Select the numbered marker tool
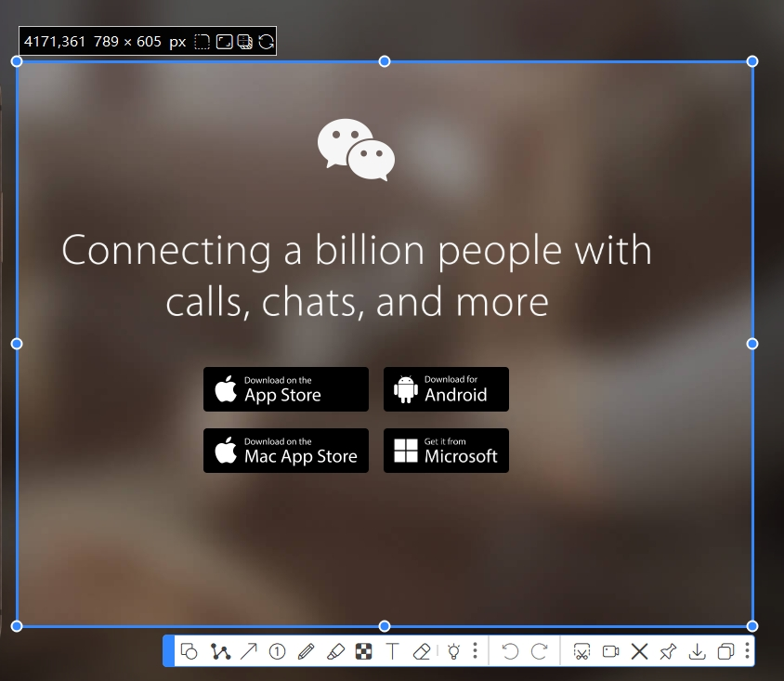The width and height of the screenshot is (784, 681). [x=277, y=651]
